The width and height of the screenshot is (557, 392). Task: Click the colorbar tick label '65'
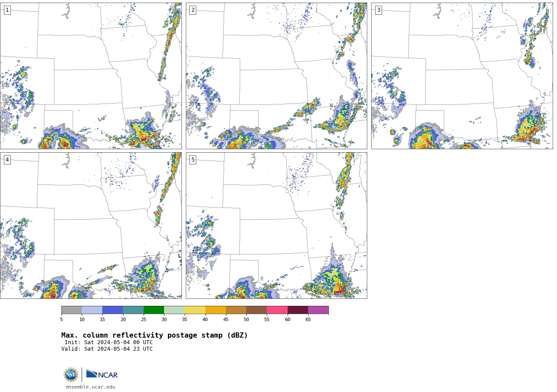pos(308,320)
